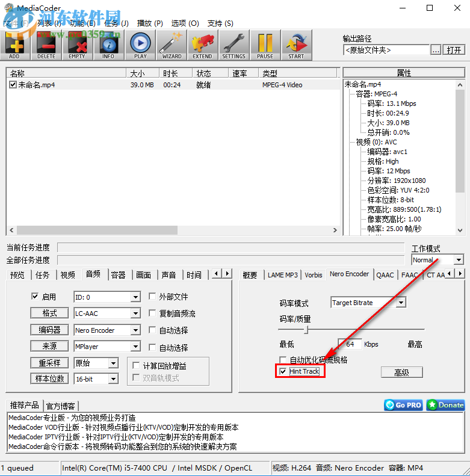Click the PLAY toolbar icon
470x476 pixels.
pos(140,45)
